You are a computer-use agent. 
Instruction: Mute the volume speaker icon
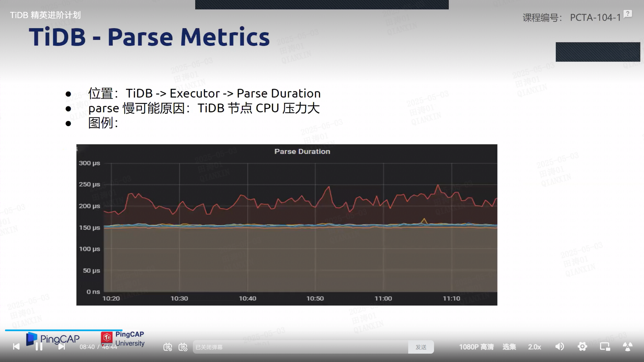coord(559,347)
